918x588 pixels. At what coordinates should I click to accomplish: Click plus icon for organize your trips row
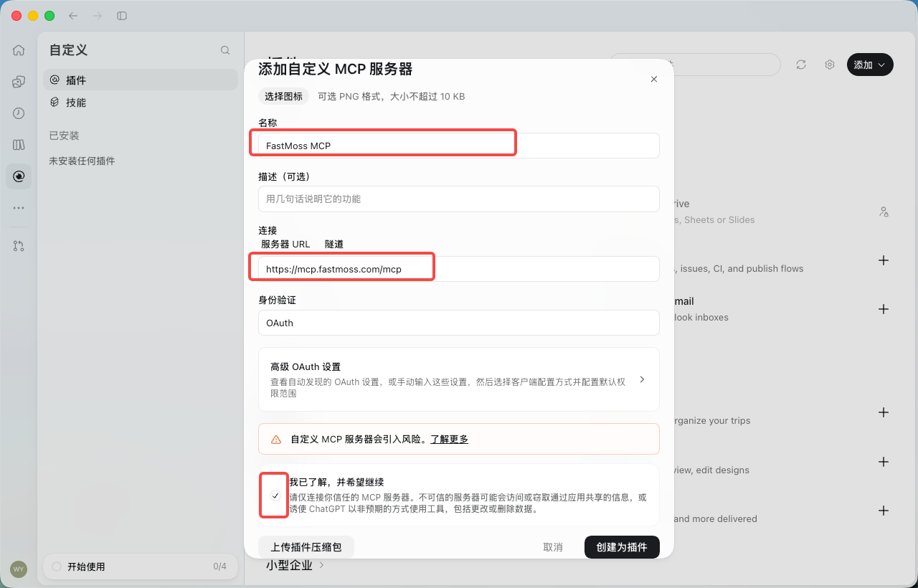pyautogui.click(x=884, y=412)
